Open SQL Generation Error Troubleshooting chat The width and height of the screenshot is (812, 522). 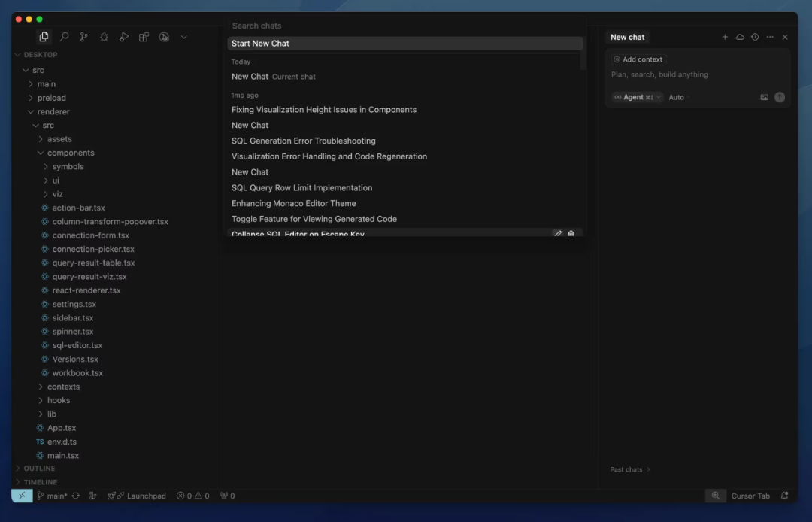pos(304,141)
